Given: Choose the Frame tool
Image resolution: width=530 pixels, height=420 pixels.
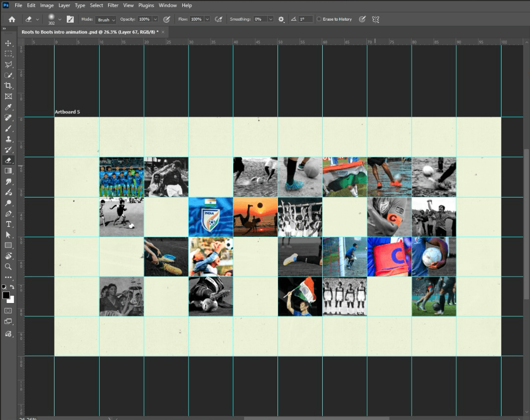Looking at the screenshot, I should tap(8, 96).
